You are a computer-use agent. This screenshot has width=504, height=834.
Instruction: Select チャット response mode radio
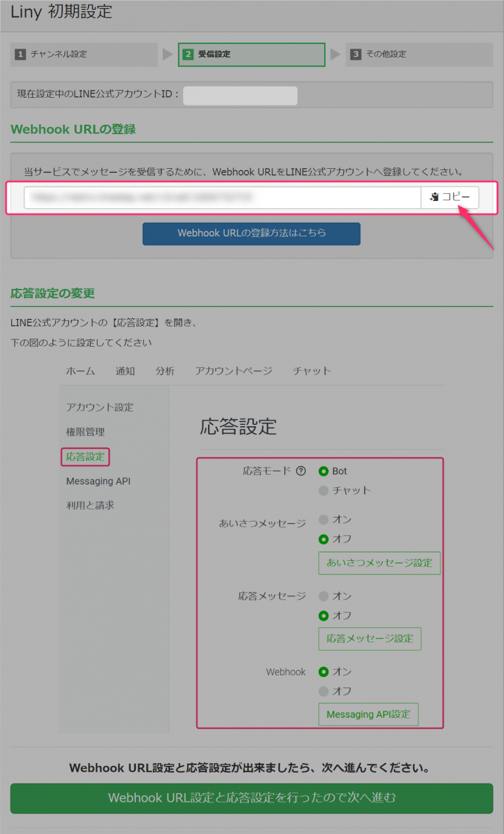point(324,491)
